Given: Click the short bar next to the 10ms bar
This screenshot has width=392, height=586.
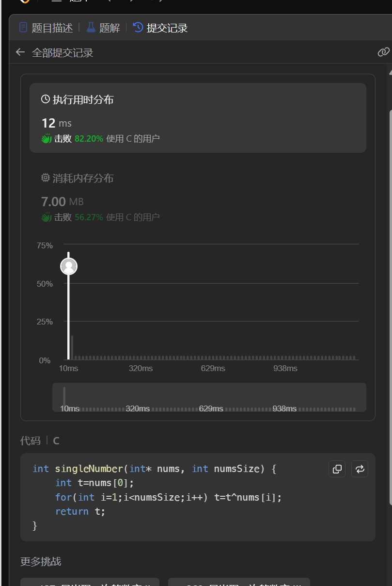Looking at the screenshot, I should click(x=72, y=347).
